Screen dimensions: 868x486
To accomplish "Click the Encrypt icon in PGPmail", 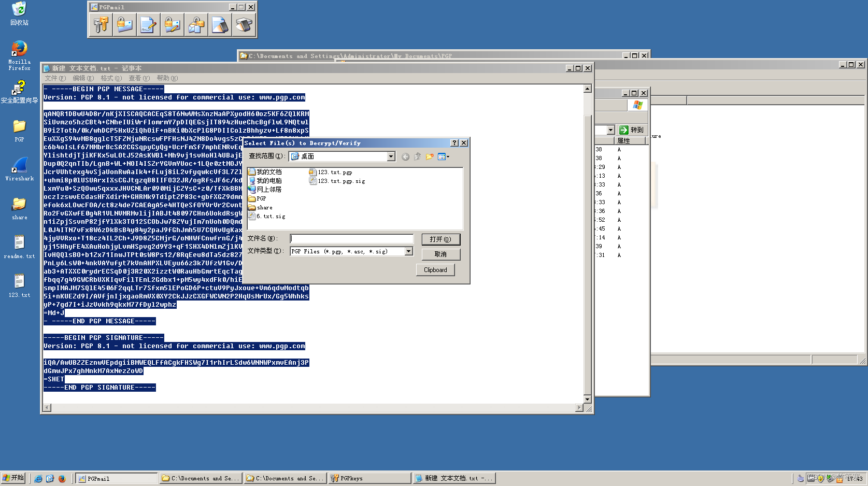I will 125,24.
